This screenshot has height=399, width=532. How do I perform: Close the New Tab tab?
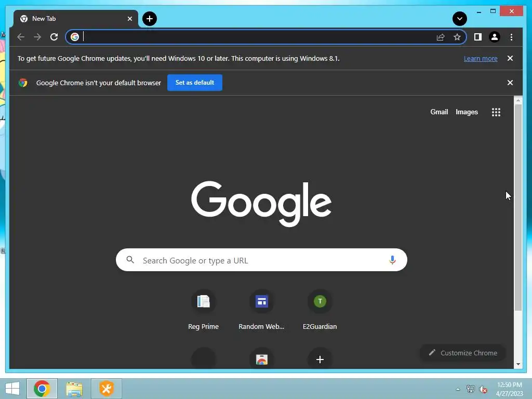click(x=129, y=19)
